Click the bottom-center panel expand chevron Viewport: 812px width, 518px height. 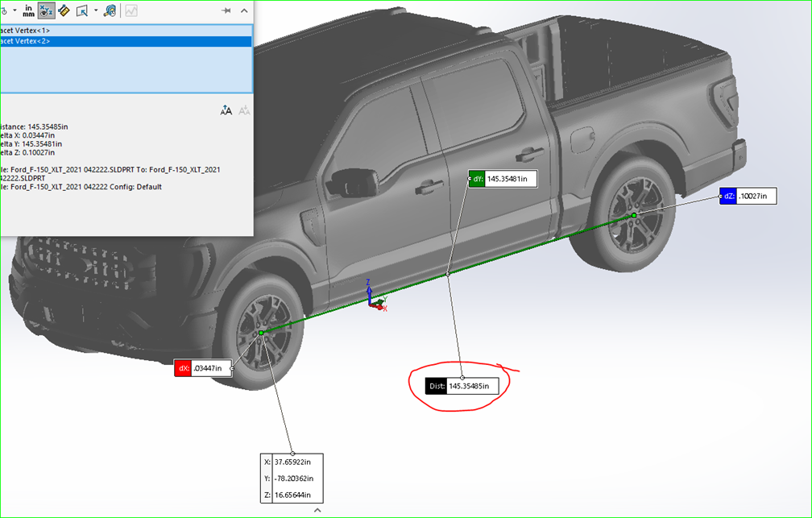click(x=317, y=510)
